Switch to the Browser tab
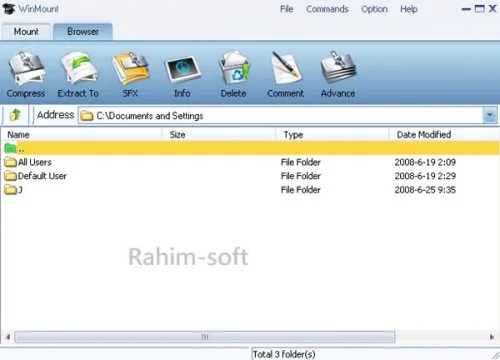 coord(83,32)
